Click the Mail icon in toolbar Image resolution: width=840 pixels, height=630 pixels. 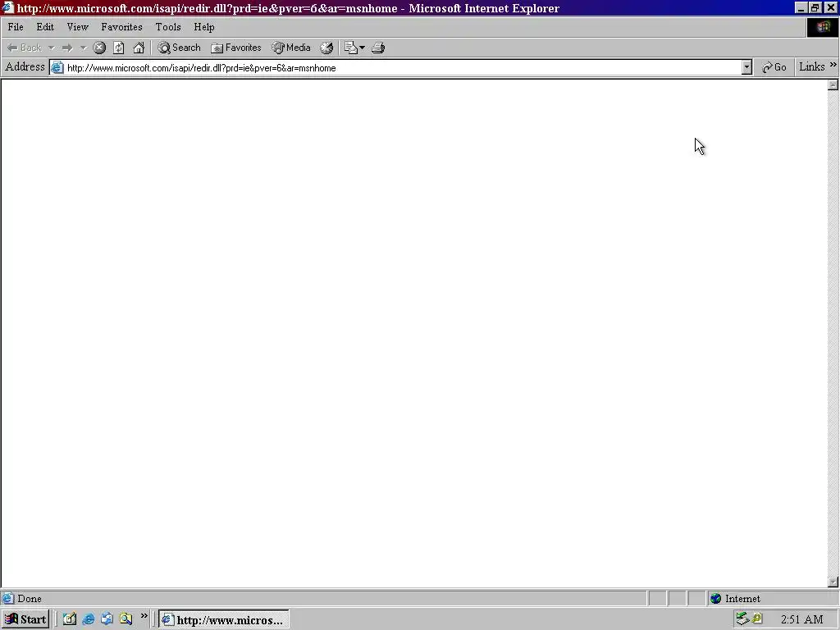350,48
